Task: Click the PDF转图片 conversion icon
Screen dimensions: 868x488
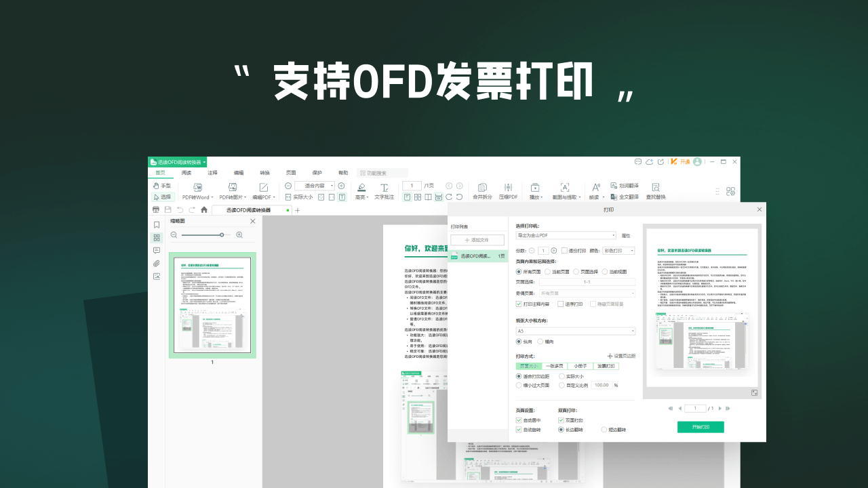Action: (x=232, y=187)
